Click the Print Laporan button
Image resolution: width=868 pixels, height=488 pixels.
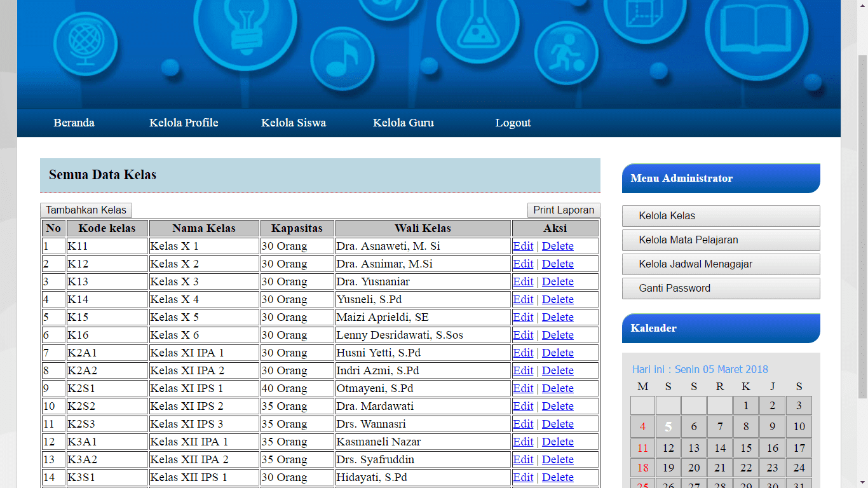pyautogui.click(x=563, y=210)
